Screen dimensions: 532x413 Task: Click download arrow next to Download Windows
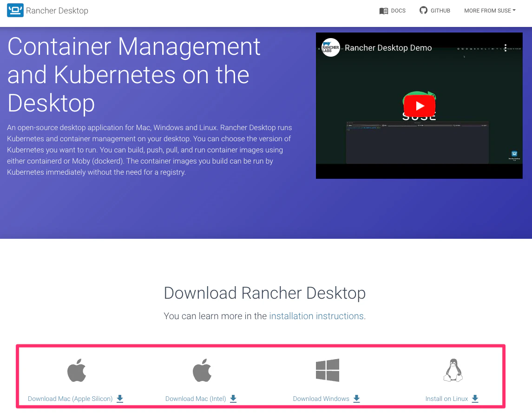point(356,399)
